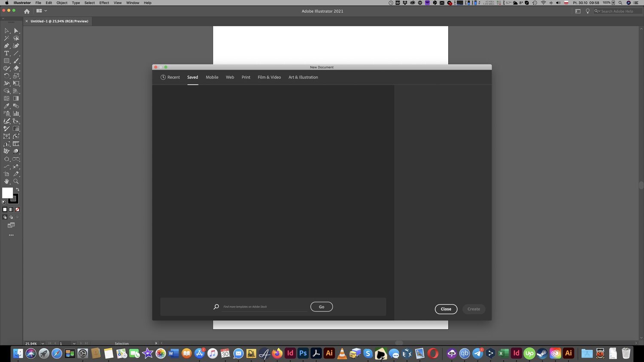This screenshot has width=644, height=362.
Task: Open the Art & Illustration tab
Action: 303,77
